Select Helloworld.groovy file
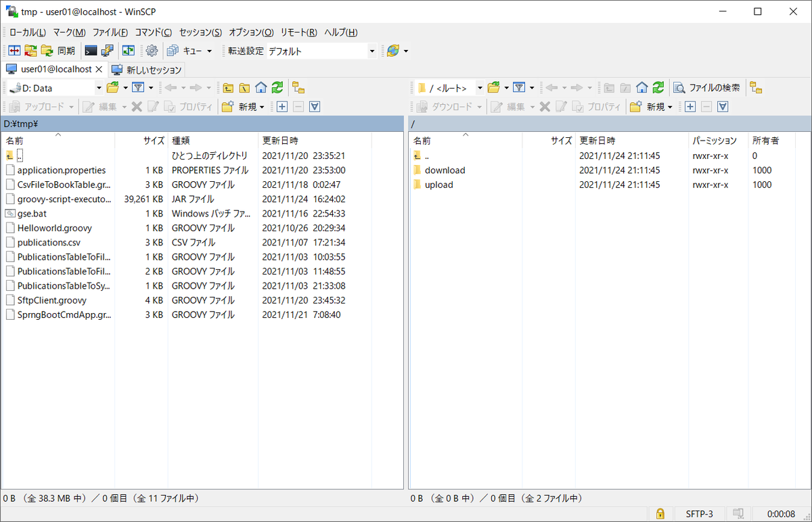This screenshot has width=812, height=522. (x=55, y=228)
